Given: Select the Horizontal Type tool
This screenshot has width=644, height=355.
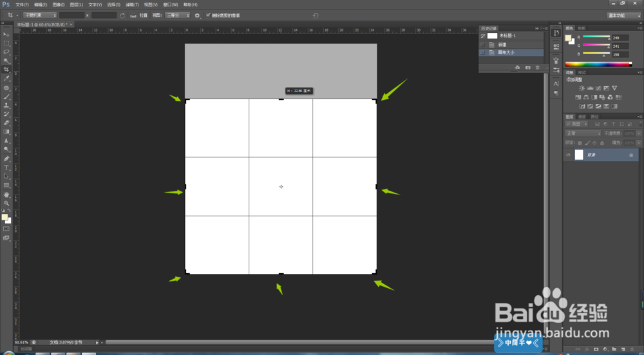Looking at the screenshot, I should click(x=6, y=168).
